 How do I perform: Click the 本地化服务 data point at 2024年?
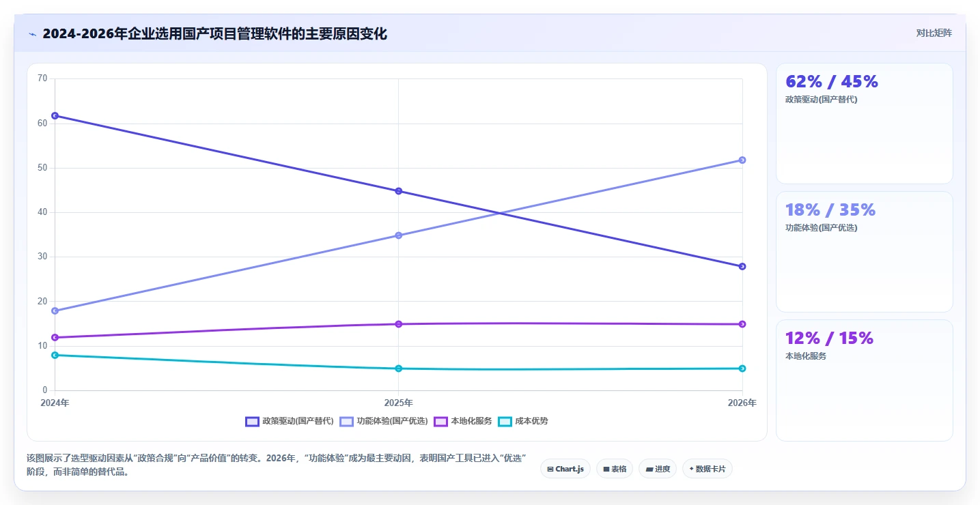tap(55, 337)
